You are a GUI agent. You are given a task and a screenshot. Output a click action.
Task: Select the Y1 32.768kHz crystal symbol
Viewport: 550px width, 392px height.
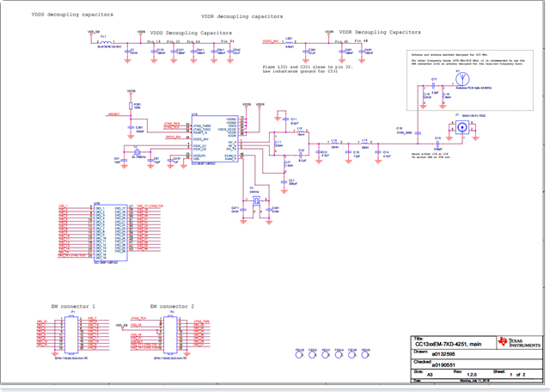click(x=137, y=151)
